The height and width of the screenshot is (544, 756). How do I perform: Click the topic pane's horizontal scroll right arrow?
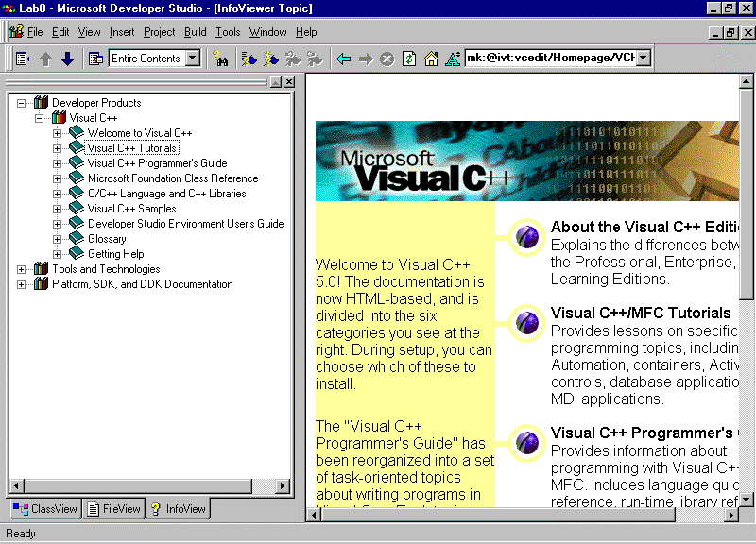[731, 515]
